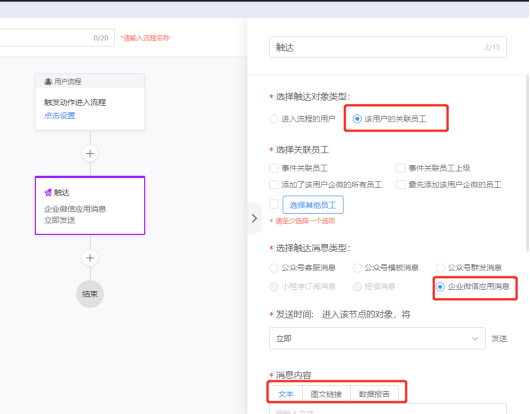
Task: Click the 触达 node name input field
Action: tap(388, 47)
